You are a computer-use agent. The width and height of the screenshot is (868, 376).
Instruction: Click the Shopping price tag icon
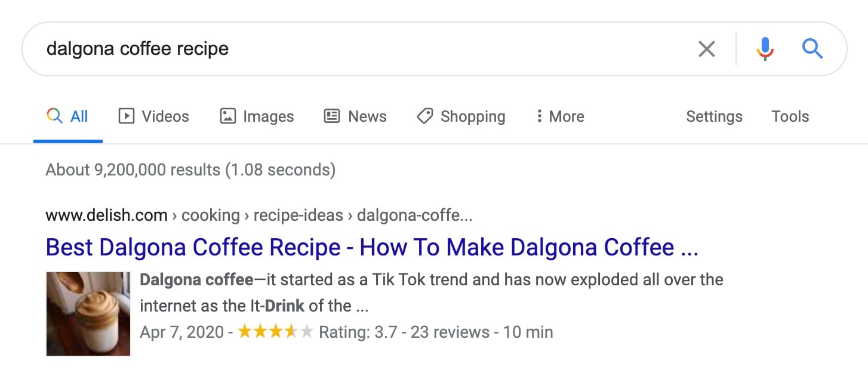tap(424, 116)
